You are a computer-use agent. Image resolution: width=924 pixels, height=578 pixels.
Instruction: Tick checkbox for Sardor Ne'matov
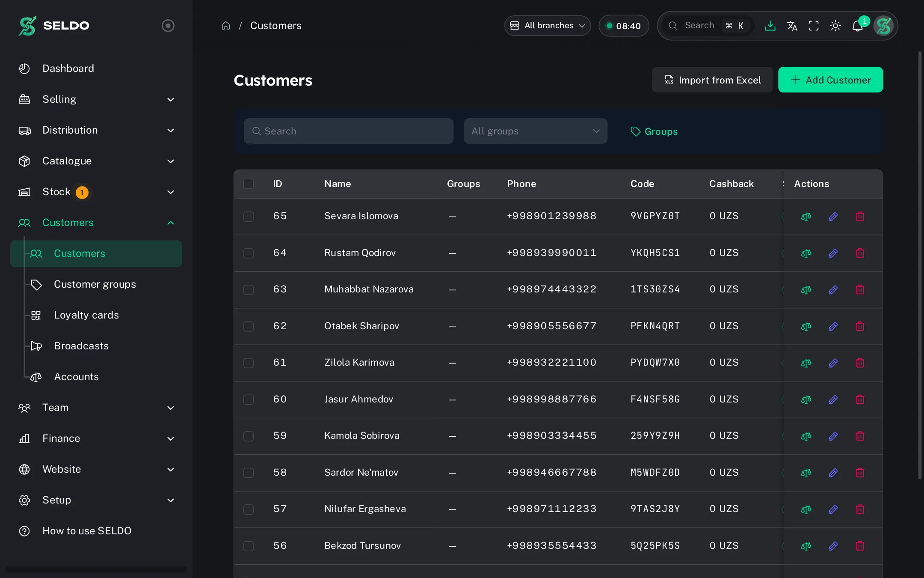249,473
